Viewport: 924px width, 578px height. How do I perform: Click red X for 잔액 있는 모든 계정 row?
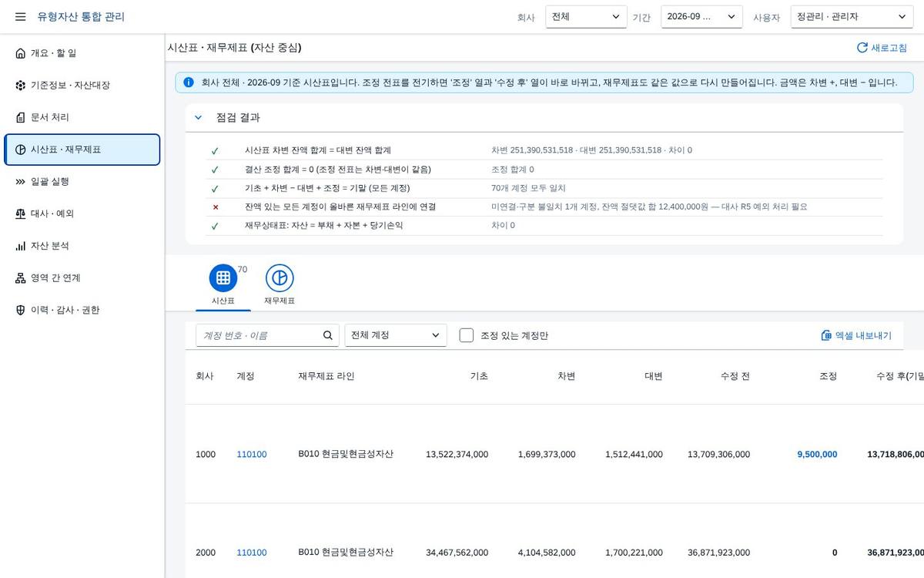coord(216,207)
